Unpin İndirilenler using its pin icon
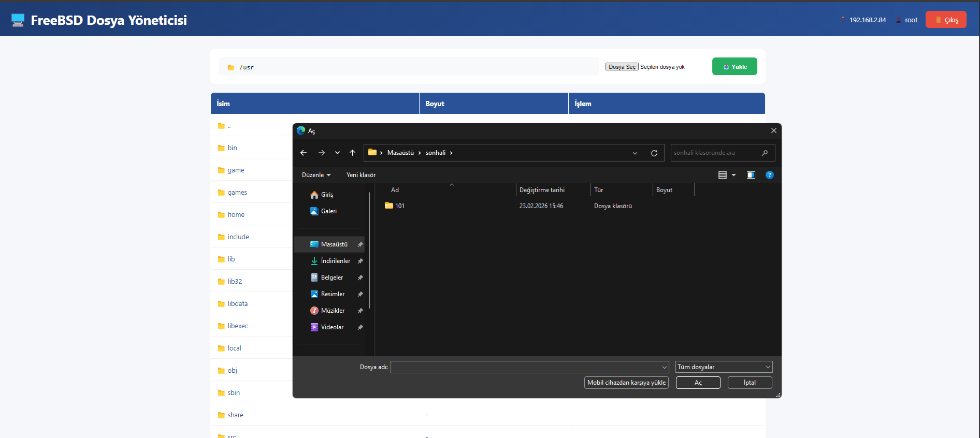The height and width of the screenshot is (438, 980). coord(360,261)
